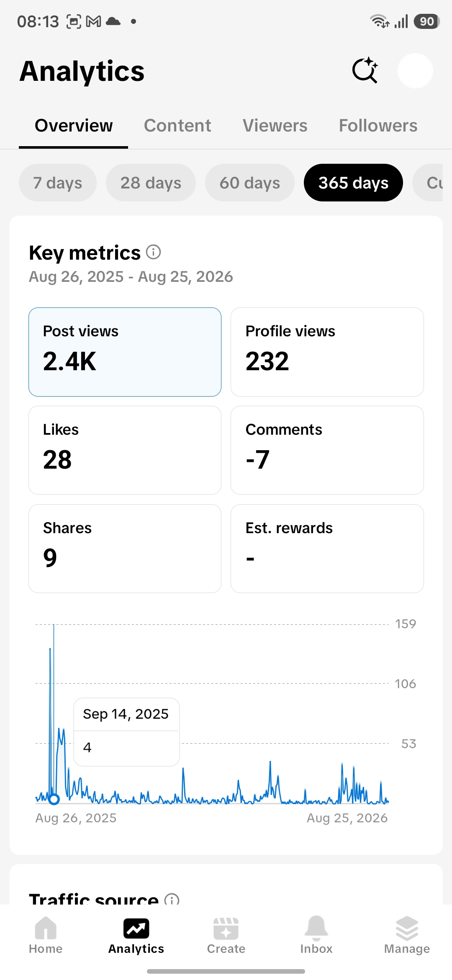Image resolution: width=452 pixels, height=980 pixels.
Task: Select the Shares metric card
Action: (125, 549)
